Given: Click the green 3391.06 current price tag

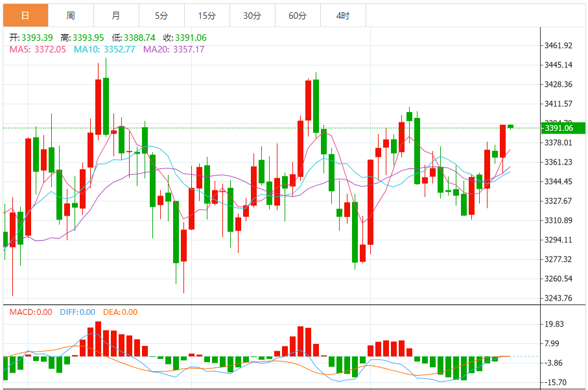Looking at the screenshot, I should point(563,128).
